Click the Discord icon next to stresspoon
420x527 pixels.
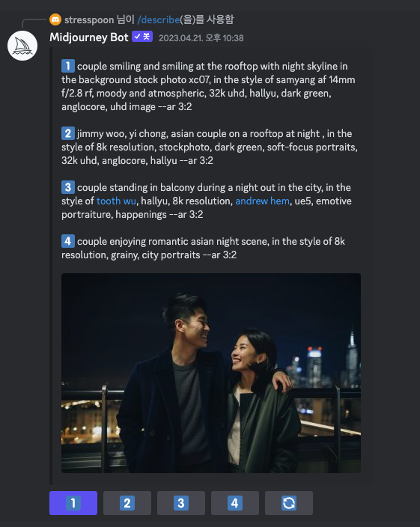55,19
